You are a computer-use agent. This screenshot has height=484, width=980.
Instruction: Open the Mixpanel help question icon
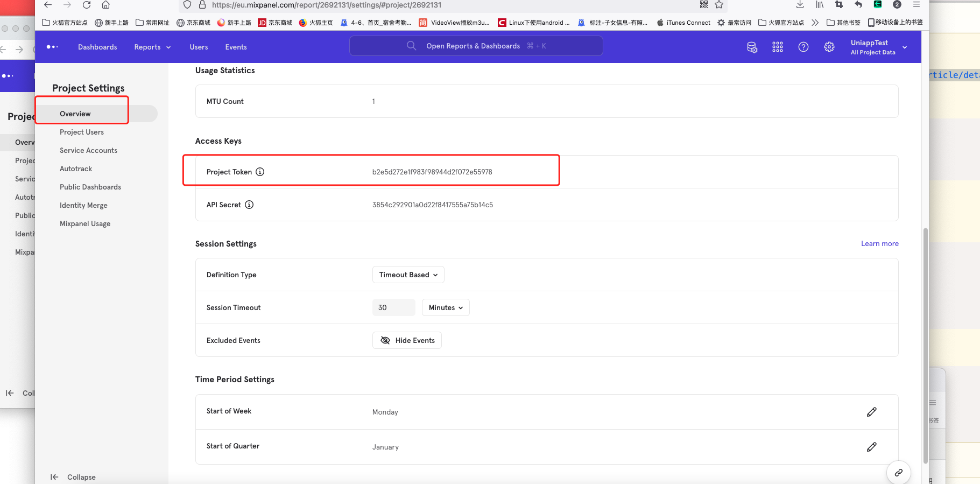tap(803, 47)
